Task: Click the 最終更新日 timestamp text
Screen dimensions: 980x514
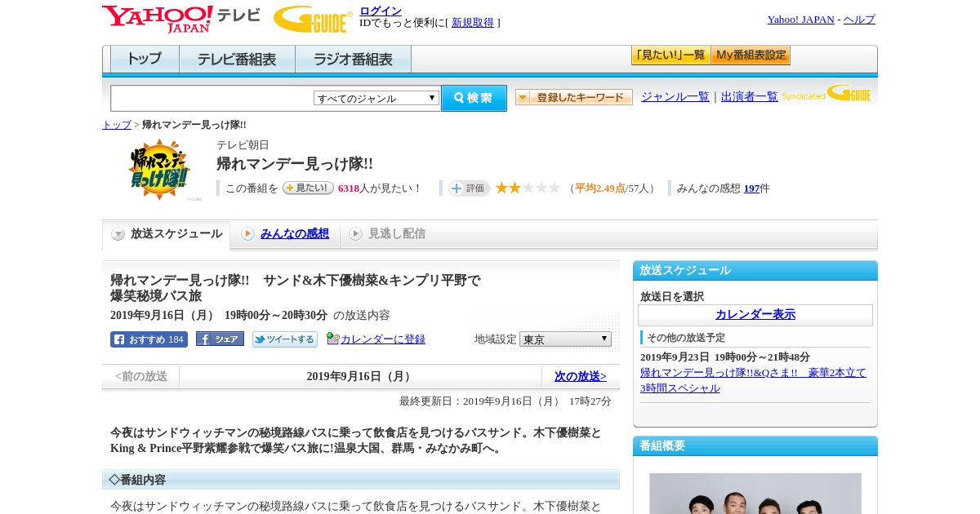Action: [506, 401]
